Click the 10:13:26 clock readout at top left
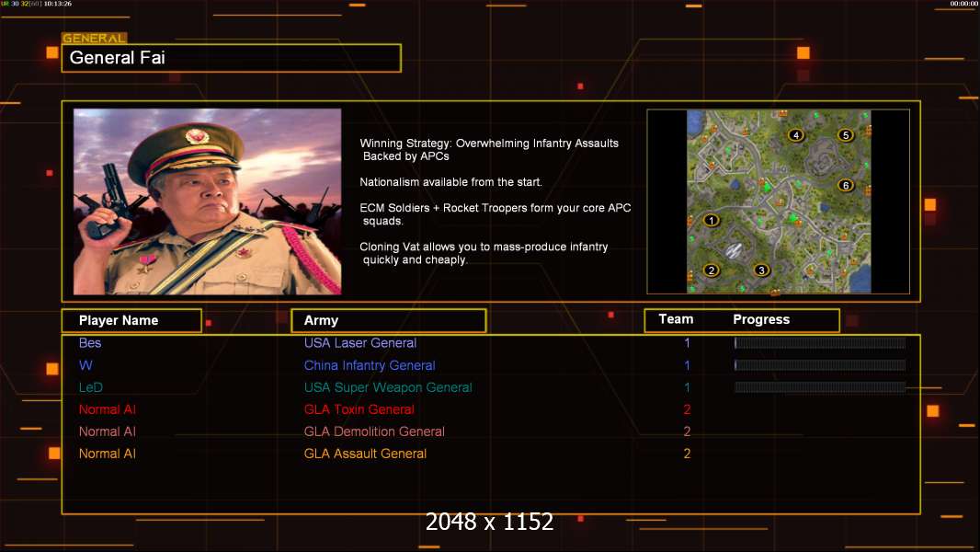Image resolution: width=980 pixels, height=552 pixels. click(x=58, y=4)
